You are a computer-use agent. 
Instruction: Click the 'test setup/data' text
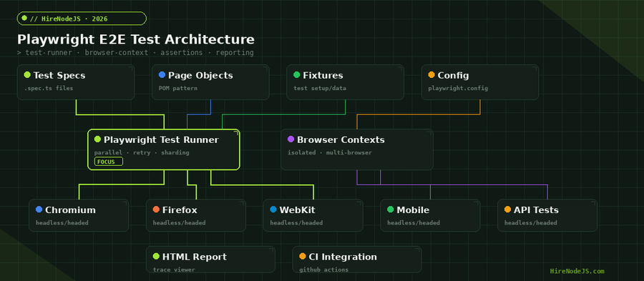(x=320, y=88)
